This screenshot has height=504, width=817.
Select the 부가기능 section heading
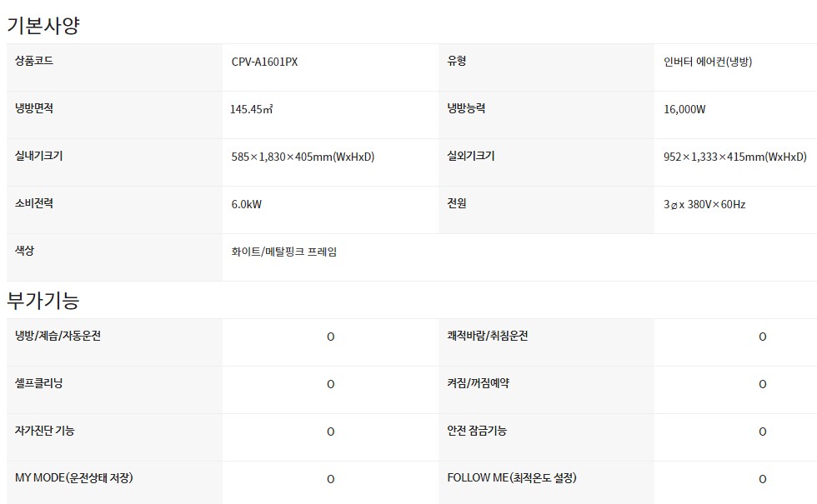[x=43, y=301]
